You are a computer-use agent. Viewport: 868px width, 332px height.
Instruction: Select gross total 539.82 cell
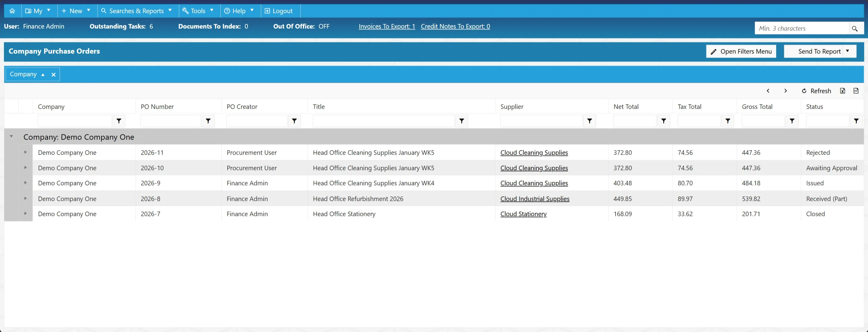769,198
